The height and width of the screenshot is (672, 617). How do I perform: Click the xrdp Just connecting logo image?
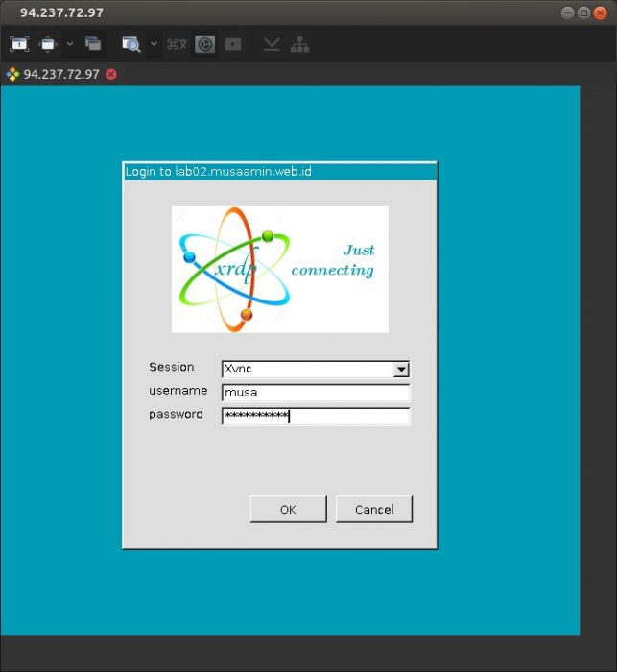click(x=280, y=270)
